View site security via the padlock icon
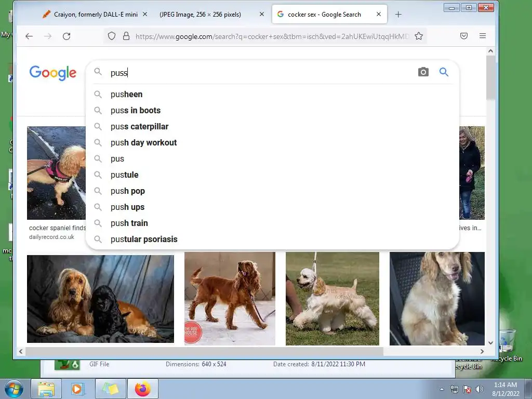The width and height of the screenshot is (532, 399). tap(126, 36)
